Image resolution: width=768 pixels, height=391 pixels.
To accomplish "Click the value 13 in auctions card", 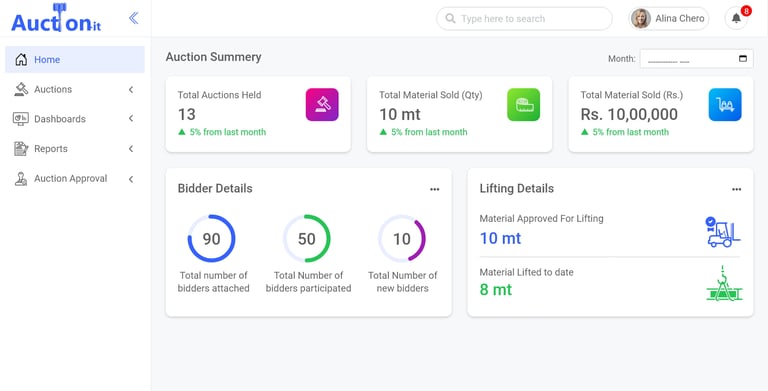I will (187, 114).
